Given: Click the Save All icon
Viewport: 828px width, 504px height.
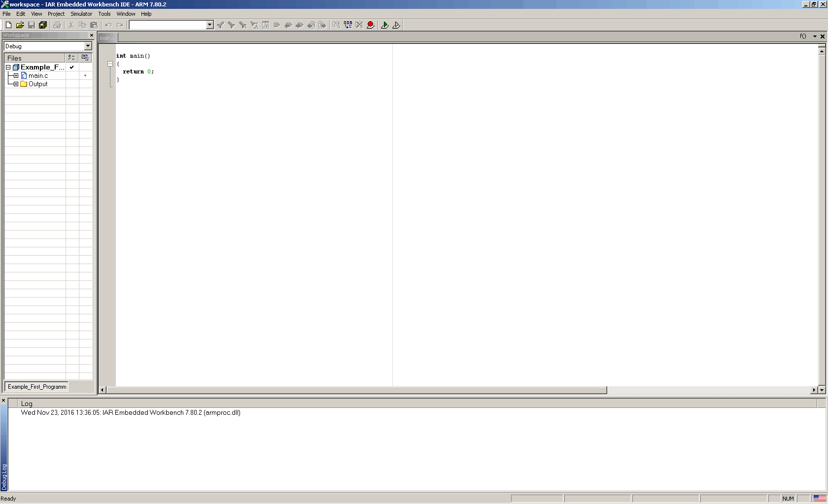Looking at the screenshot, I should pos(43,25).
